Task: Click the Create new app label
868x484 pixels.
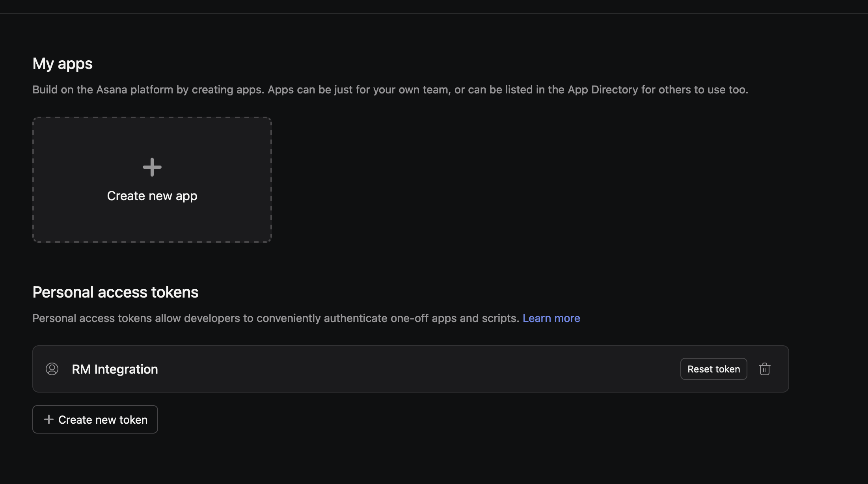Action: [152, 196]
